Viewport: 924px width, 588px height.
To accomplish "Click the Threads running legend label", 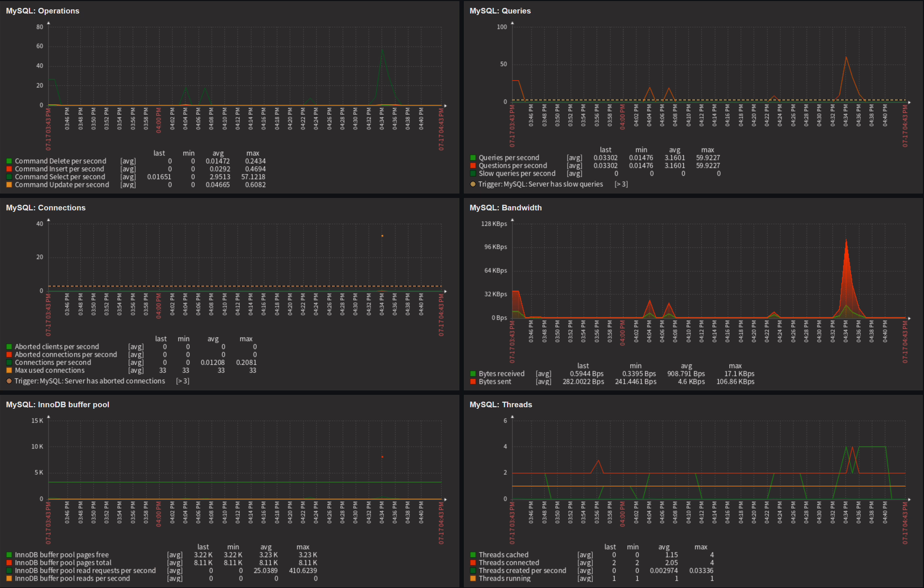I will pos(504,578).
